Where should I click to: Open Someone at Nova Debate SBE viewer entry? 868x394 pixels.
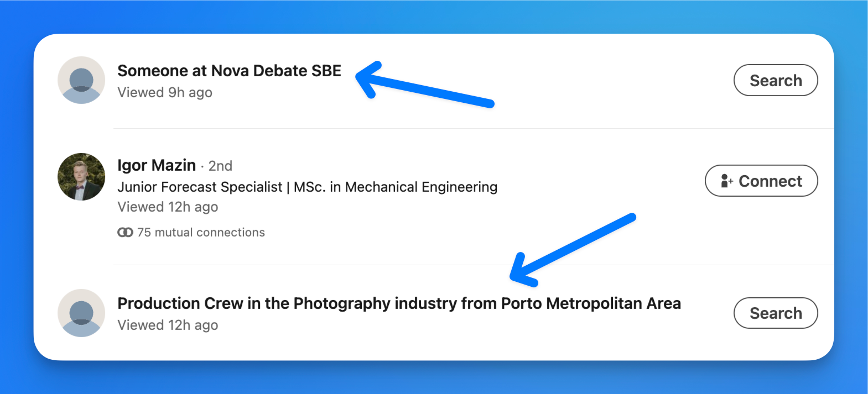point(229,71)
